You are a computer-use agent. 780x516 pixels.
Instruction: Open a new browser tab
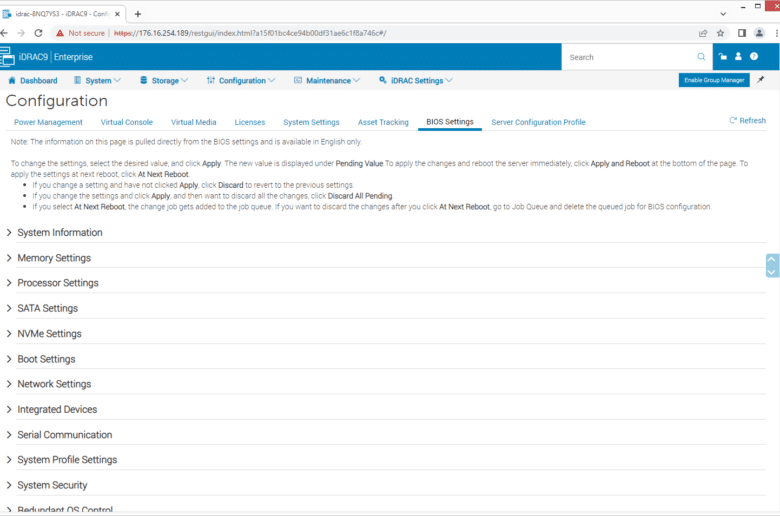[x=138, y=14]
